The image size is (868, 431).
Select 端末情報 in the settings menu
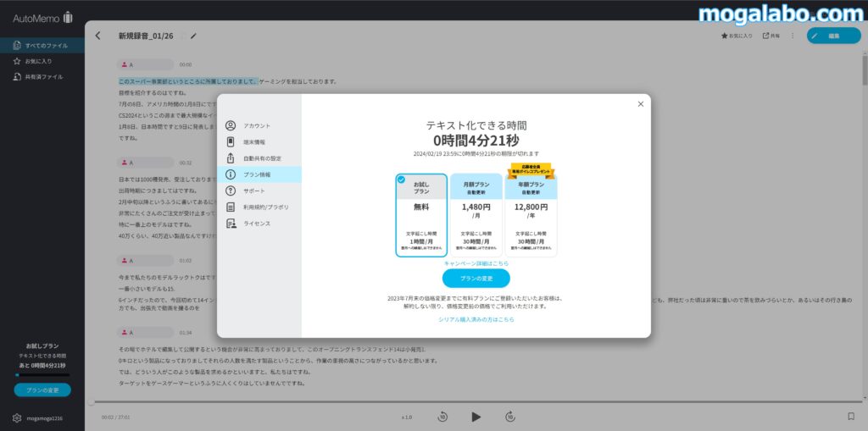254,142
